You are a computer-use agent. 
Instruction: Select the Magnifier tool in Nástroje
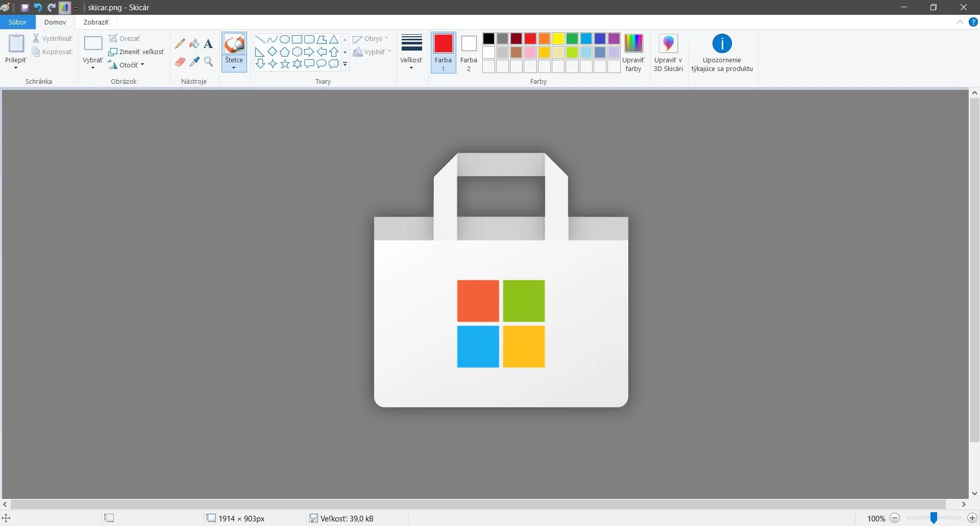(208, 62)
